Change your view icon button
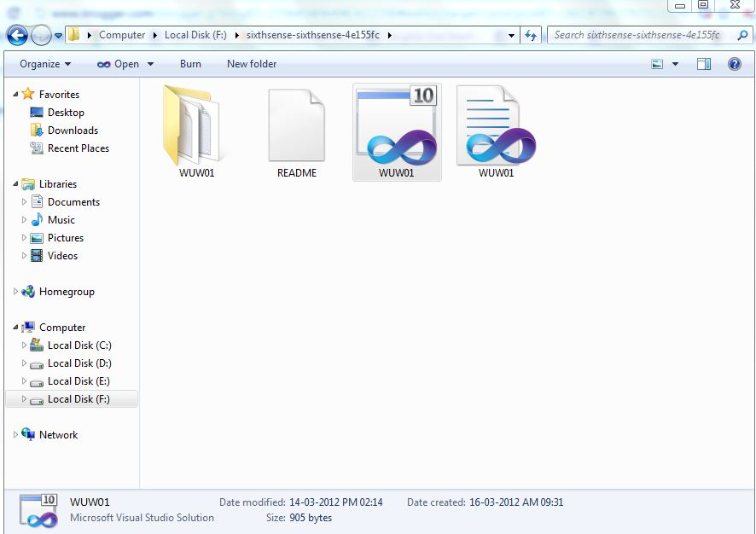The image size is (756, 534). pos(657,64)
